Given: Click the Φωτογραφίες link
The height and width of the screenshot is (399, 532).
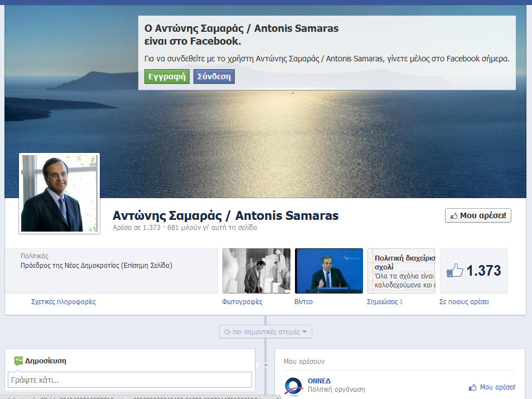Looking at the screenshot, I should click(x=242, y=302).
